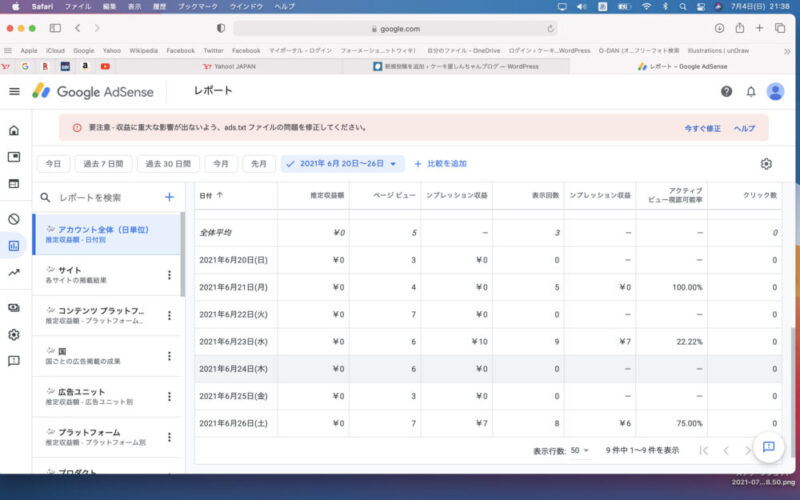Switch to the Yahoo! JAPAN tab
This screenshot has width=800, height=500.
230,66
